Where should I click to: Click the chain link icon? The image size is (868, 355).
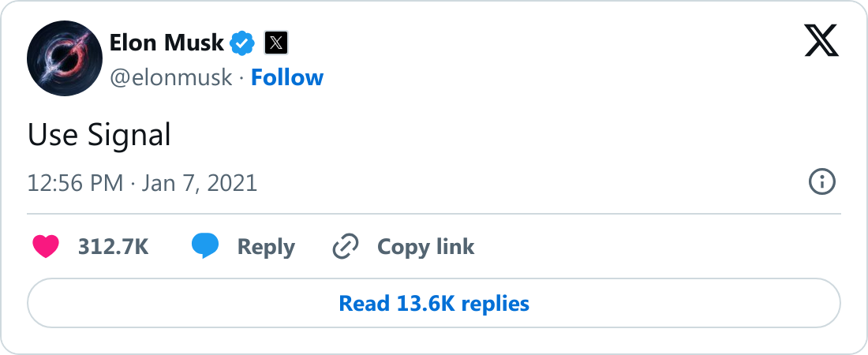click(346, 246)
